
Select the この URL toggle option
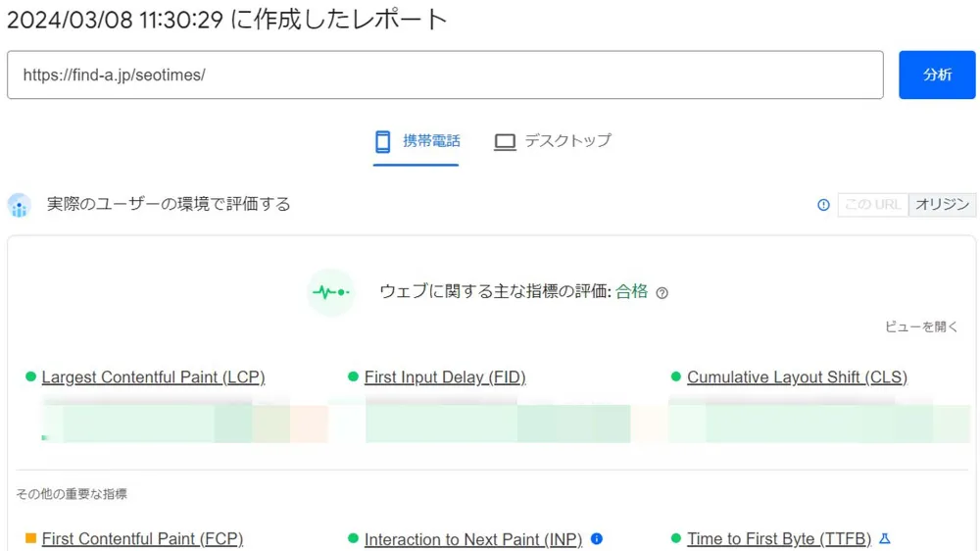coord(872,205)
